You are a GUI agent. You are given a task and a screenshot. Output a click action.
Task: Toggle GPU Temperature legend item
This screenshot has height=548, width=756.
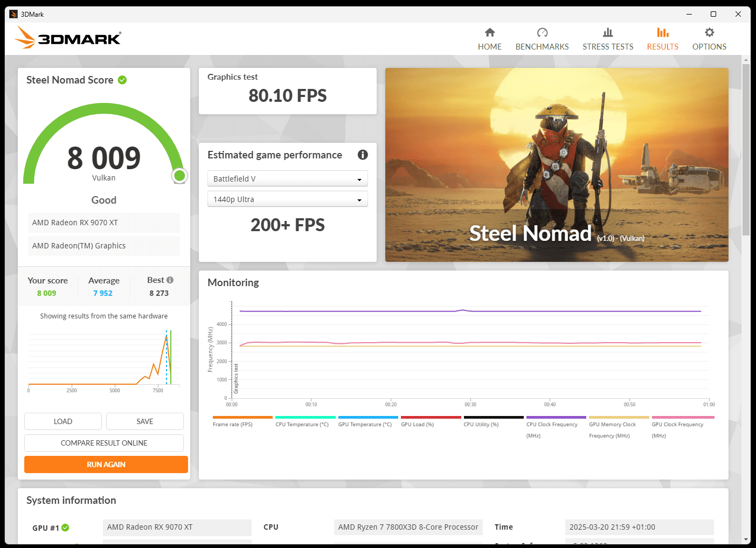(x=368, y=422)
